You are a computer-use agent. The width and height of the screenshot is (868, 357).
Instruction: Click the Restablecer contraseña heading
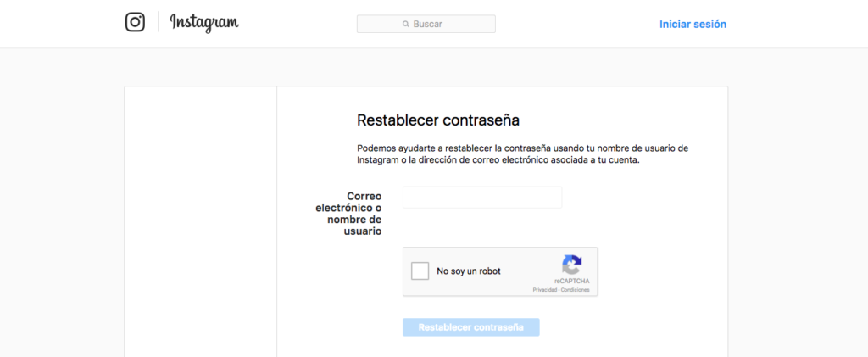pos(438,120)
